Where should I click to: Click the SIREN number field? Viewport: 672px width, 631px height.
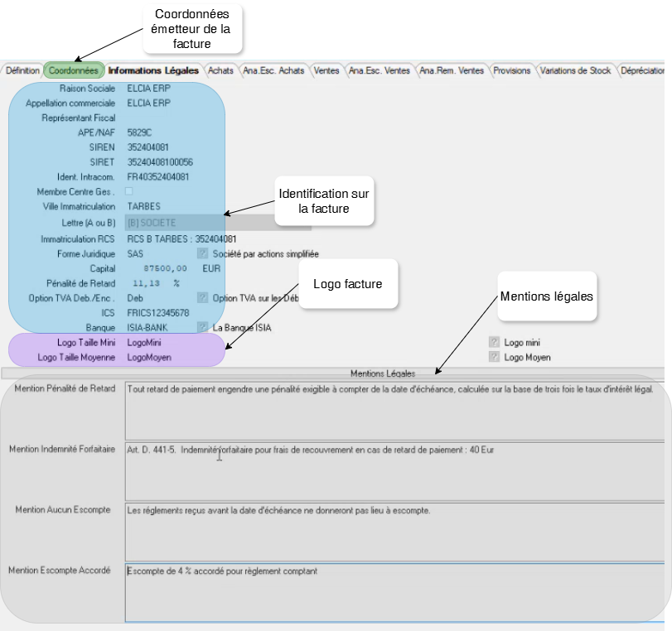point(149,147)
